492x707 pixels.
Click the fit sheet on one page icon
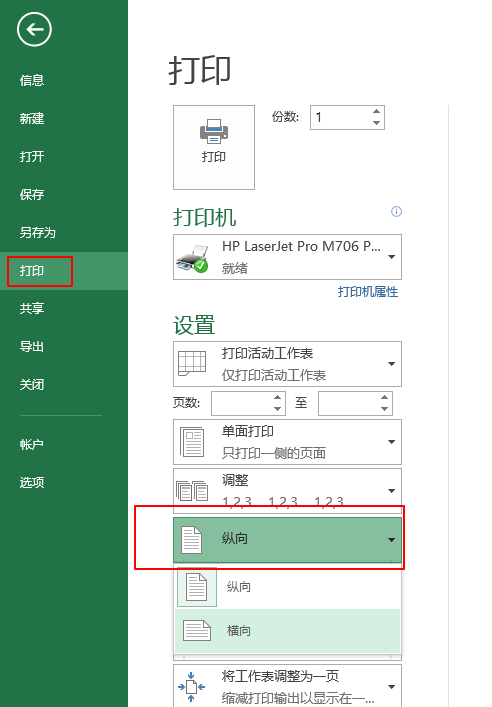click(x=191, y=687)
